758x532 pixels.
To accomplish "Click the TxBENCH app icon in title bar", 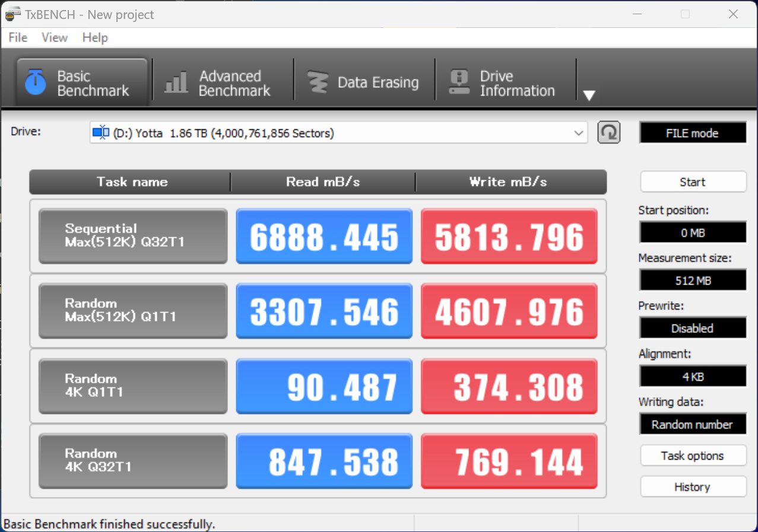I will 12,14.
